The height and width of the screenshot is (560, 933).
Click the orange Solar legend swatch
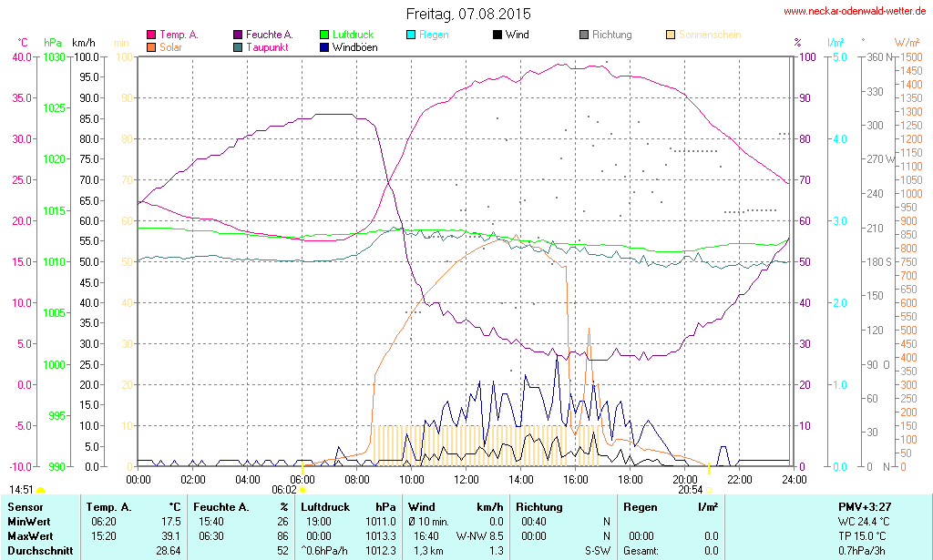coord(151,46)
